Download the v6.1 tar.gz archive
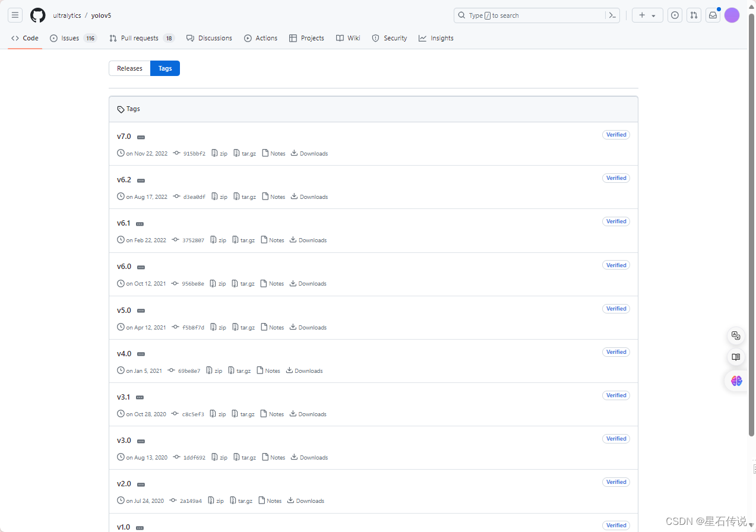The width and height of the screenshot is (756, 532). tap(243, 240)
